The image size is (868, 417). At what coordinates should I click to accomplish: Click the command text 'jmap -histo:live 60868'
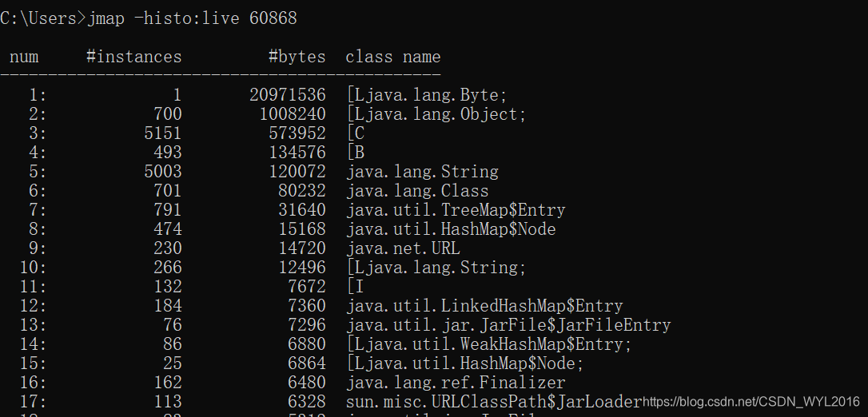(193, 18)
